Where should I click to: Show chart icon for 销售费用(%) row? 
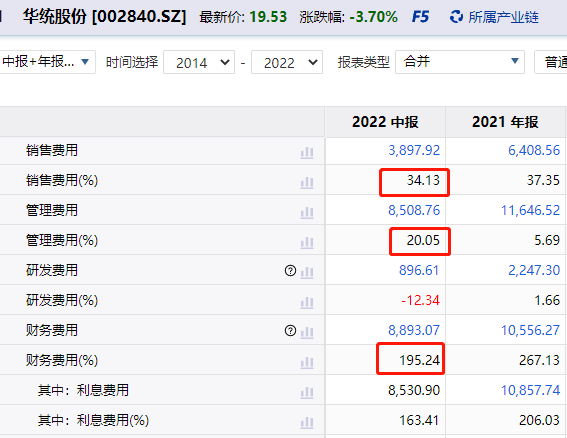[x=307, y=183]
